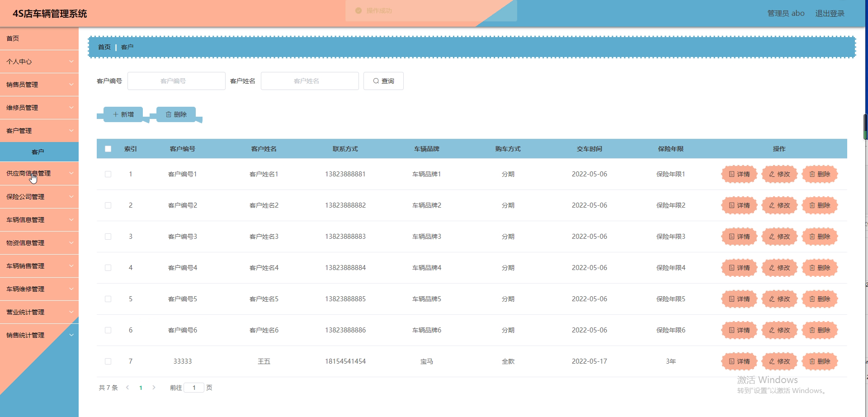Go to next page arrow
868x417 pixels.
154,388
